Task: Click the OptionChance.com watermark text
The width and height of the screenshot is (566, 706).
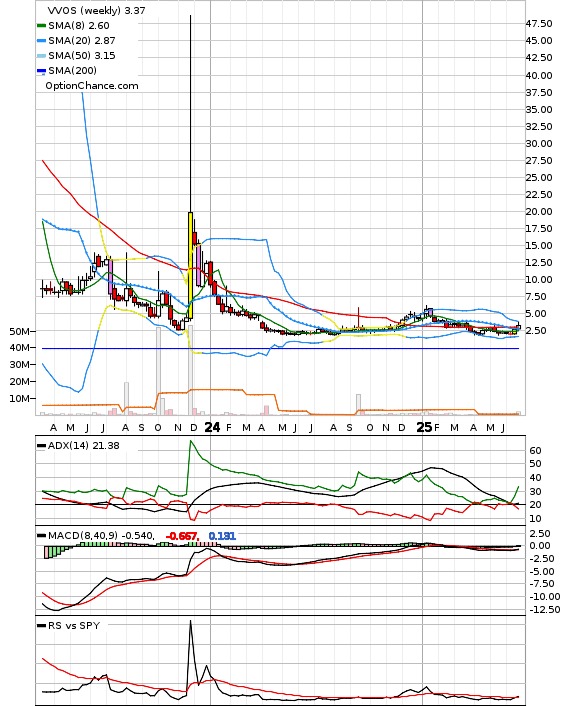Action: click(92, 86)
